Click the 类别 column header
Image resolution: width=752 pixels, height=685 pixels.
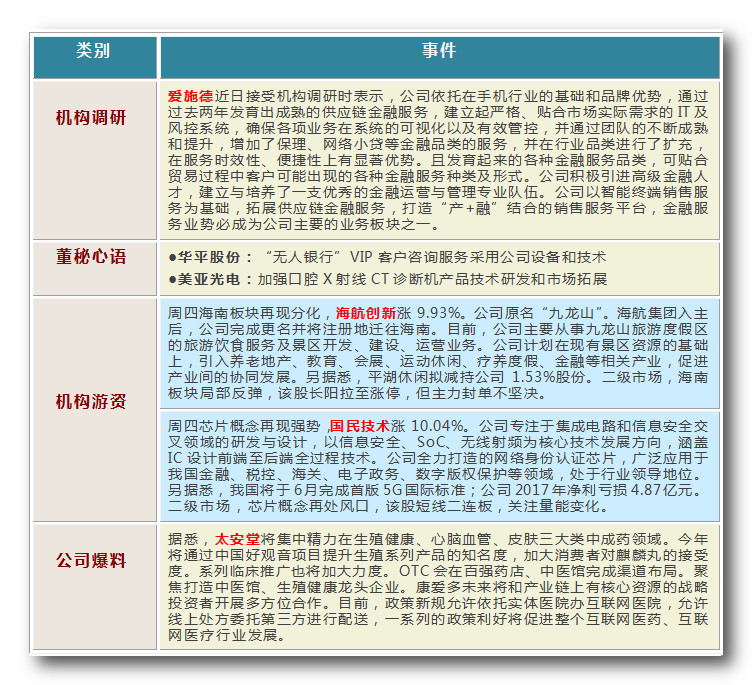click(x=93, y=52)
